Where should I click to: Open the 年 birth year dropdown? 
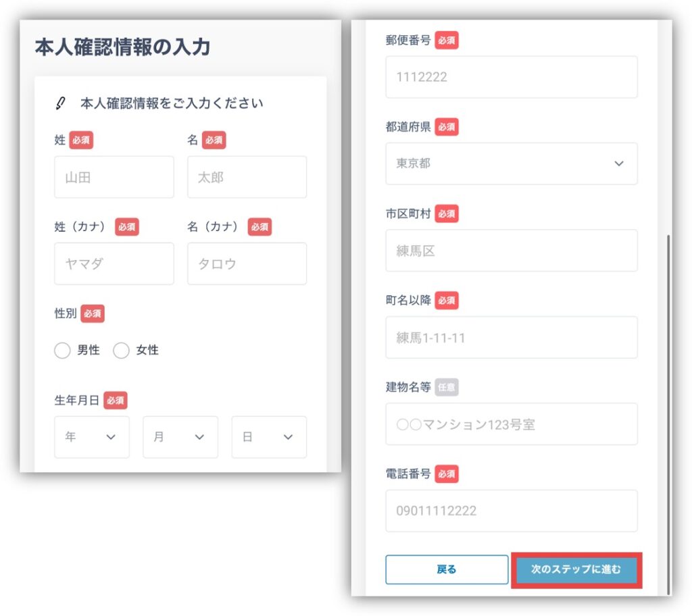91,437
